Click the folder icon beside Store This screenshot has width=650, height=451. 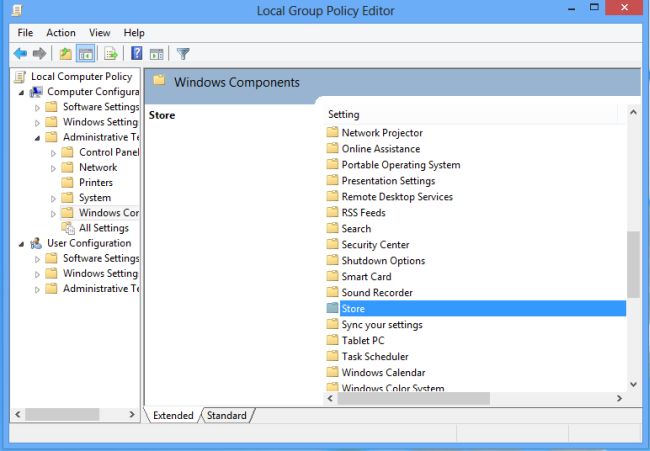tap(332, 308)
